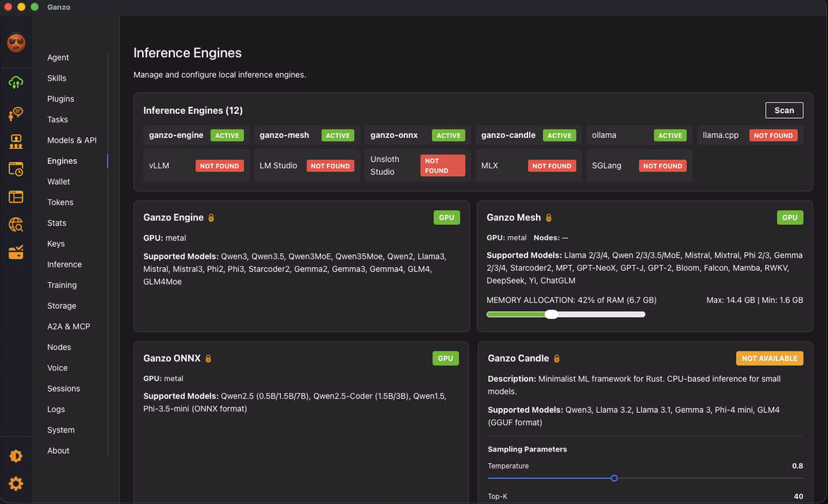Open Storage in the sidebar
This screenshot has width=828, height=504.
coord(62,305)
